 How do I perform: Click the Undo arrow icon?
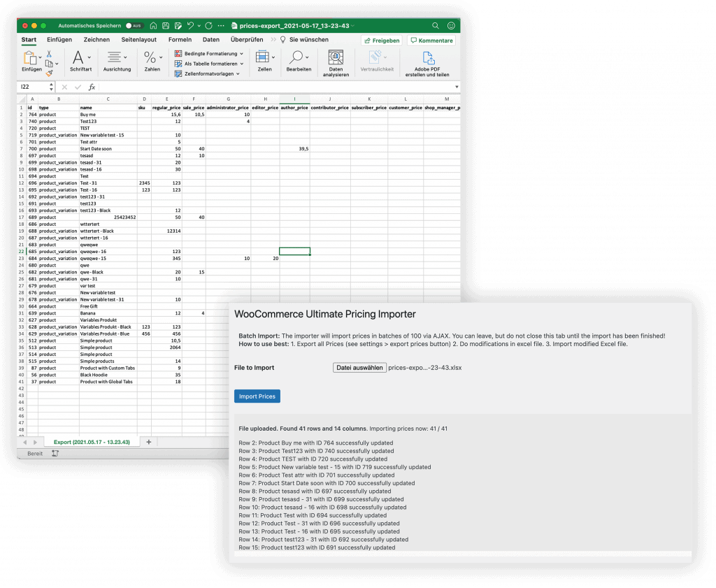pos(190,26)
